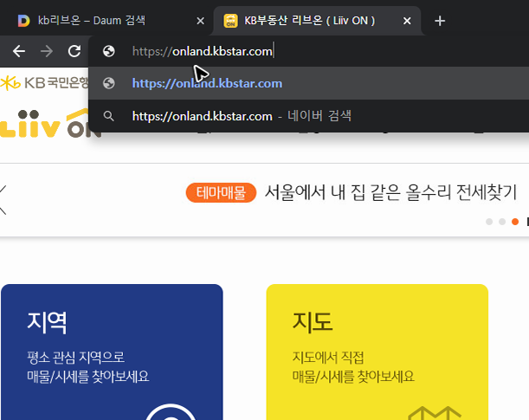The width and height of the screenshot is (529, 420).
Task: Click the Daum favicon on the first tab
Action: click(23, 21)
